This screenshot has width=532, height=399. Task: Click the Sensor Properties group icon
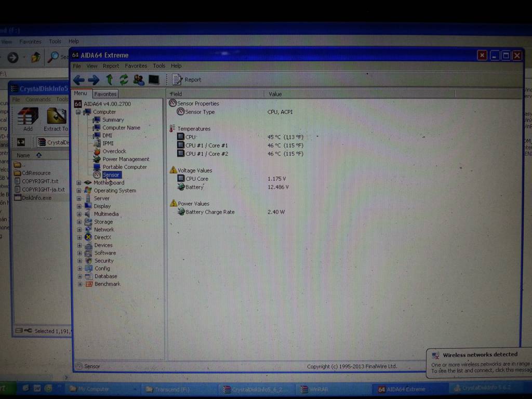tap(172, 103)
